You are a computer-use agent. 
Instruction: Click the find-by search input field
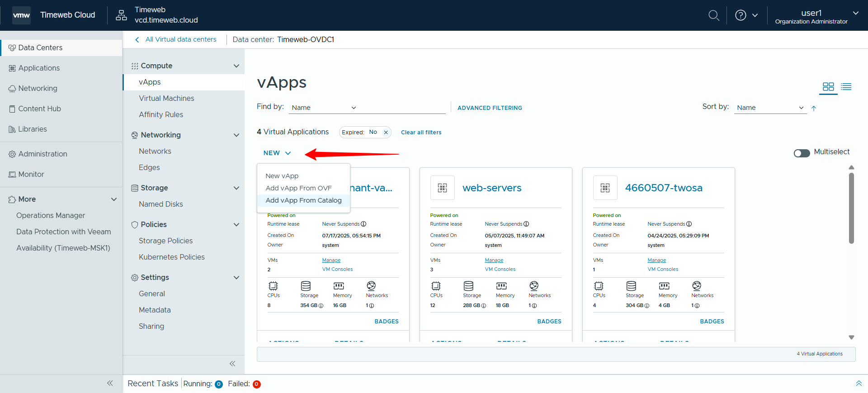pos(403,108)
